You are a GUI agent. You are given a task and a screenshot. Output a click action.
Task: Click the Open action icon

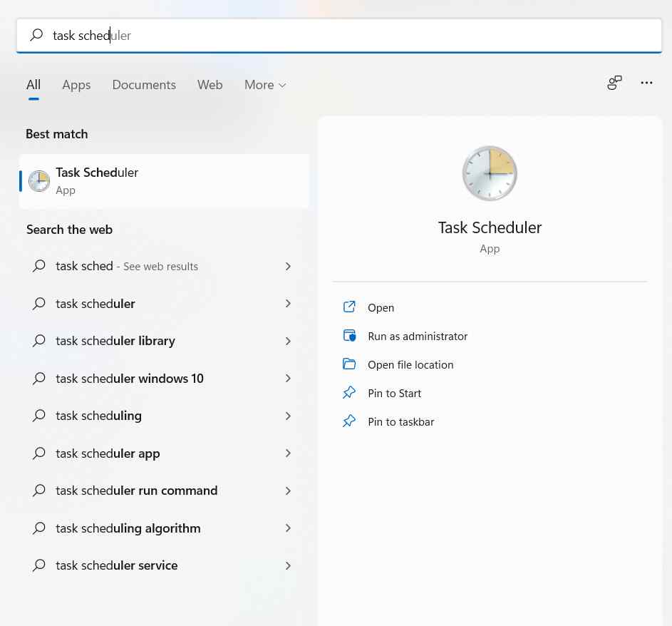click(x=349, y=307)
